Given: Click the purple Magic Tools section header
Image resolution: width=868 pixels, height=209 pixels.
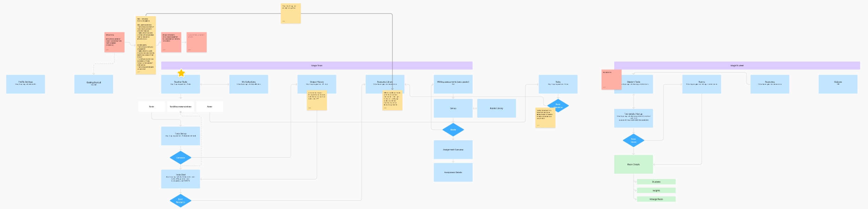Looking at the screenshot, I should [x=317, y=65].
